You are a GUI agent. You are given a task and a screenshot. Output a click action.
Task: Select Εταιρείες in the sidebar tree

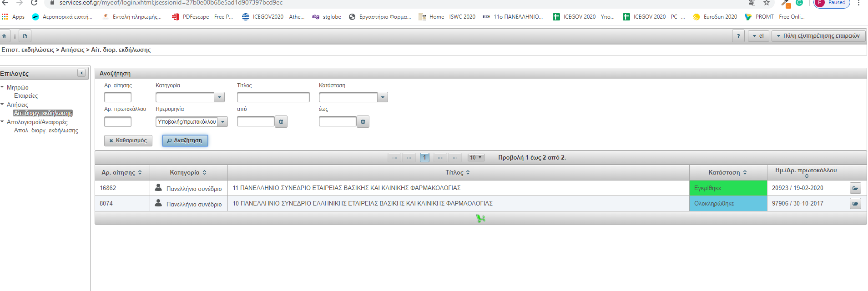[26, 96]
